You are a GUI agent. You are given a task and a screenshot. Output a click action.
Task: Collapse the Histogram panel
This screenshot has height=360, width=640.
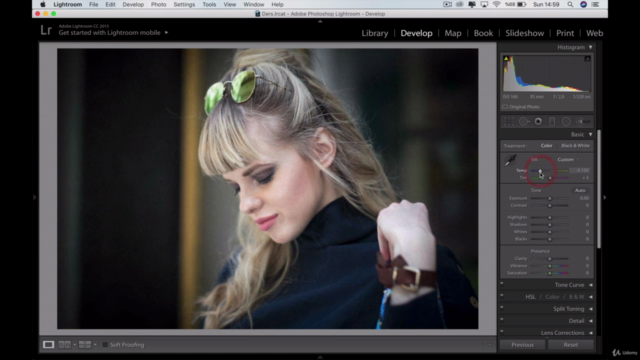tap(590, 47)
